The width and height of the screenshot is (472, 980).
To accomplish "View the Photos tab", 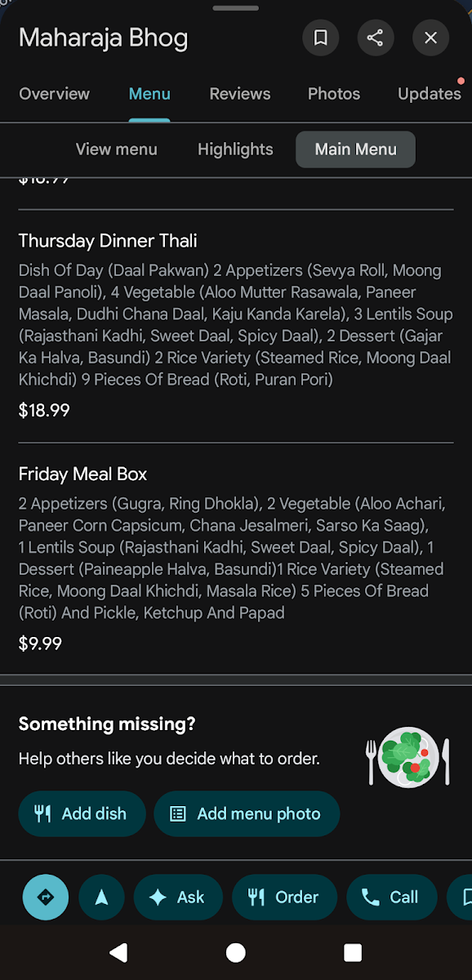I will 333,94.
